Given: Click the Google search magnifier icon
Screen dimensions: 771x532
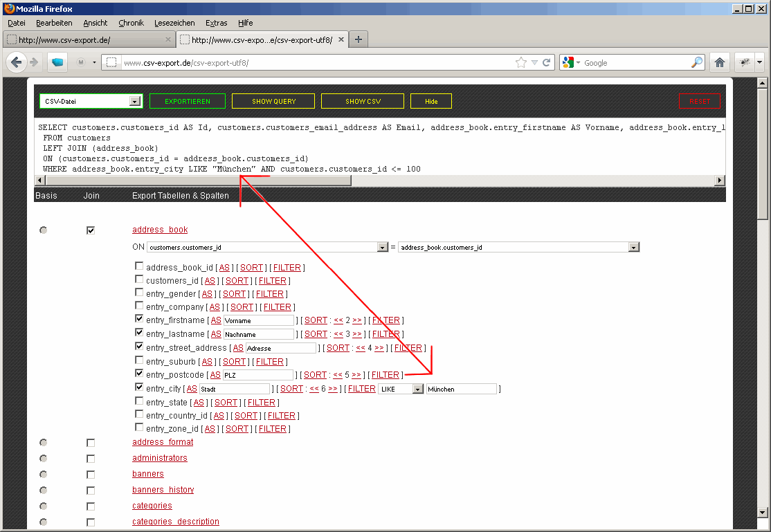Looking at the screenshot, I should point(697,62).
